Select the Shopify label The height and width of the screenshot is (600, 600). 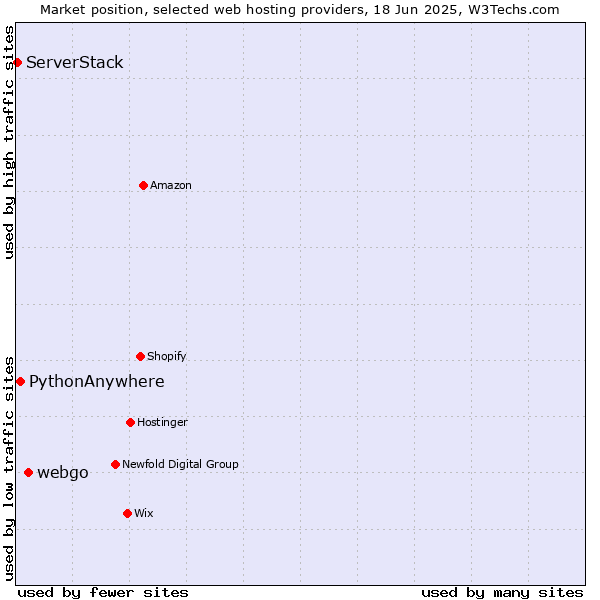pyautogui.click(x=166, y=356)
